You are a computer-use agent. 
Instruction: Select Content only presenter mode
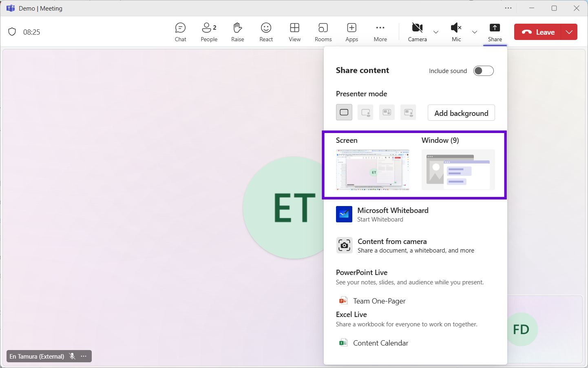[344, 112]
